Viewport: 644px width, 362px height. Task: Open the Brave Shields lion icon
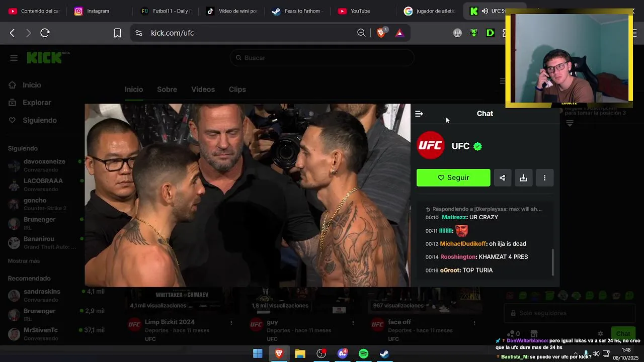point(381,33)
